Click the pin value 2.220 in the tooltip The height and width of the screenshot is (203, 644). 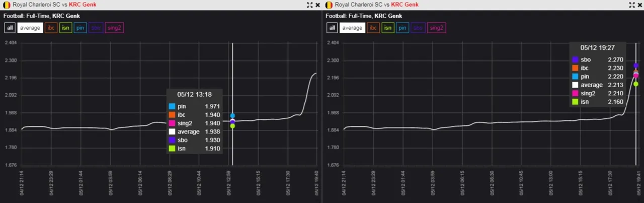(x=616, y=77)
